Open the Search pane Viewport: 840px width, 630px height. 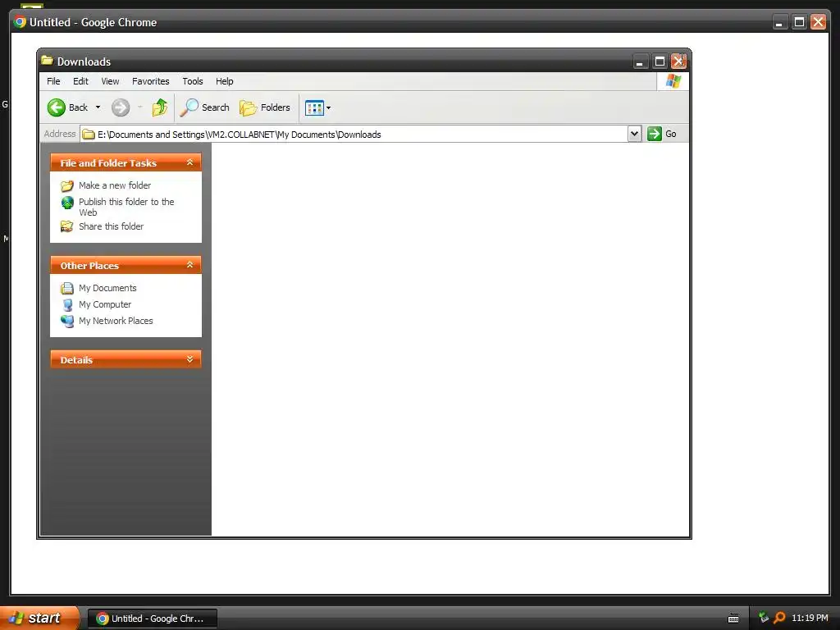[x=204, y=107]
